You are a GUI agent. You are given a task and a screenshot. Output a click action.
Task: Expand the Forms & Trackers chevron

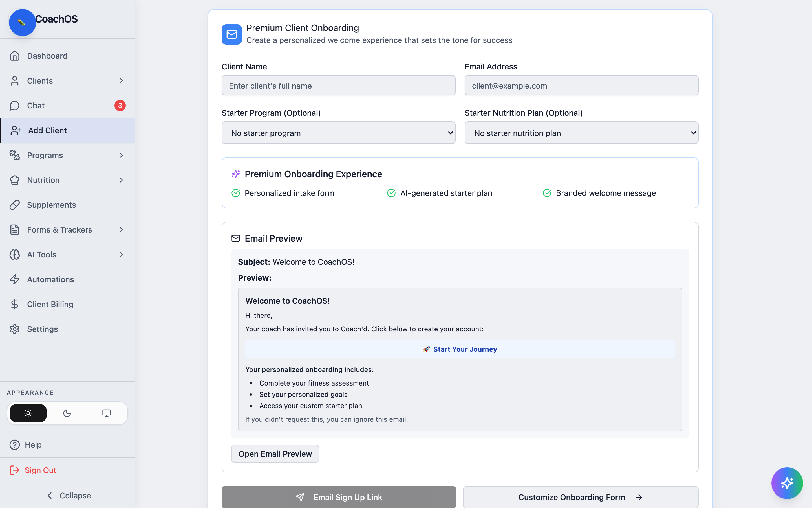[x=121, y=230]
